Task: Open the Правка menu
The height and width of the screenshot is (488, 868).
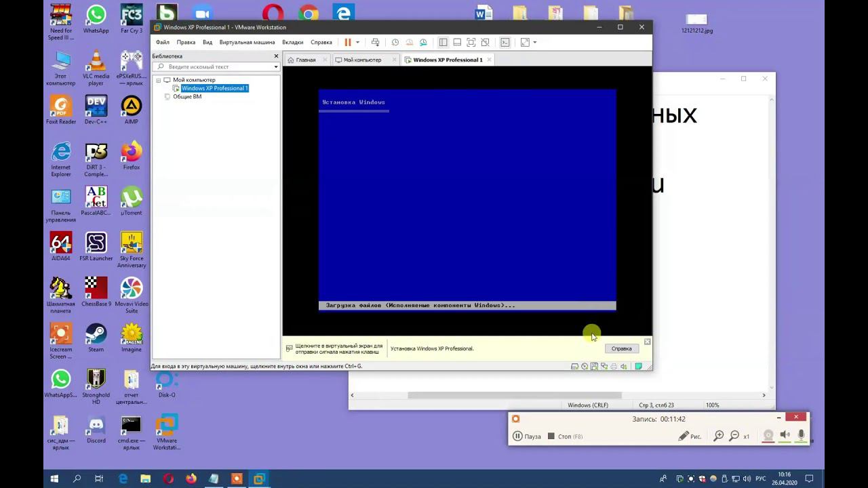Action: pos(186,42)
